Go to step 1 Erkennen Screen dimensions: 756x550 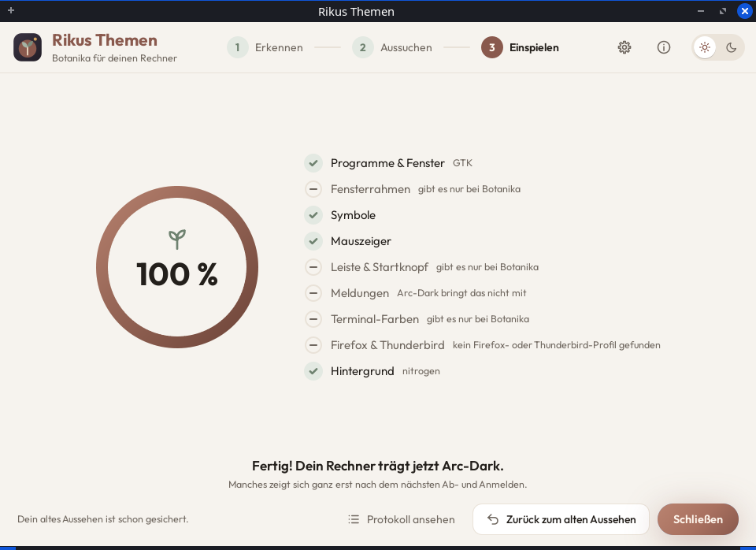click(265, 47)
